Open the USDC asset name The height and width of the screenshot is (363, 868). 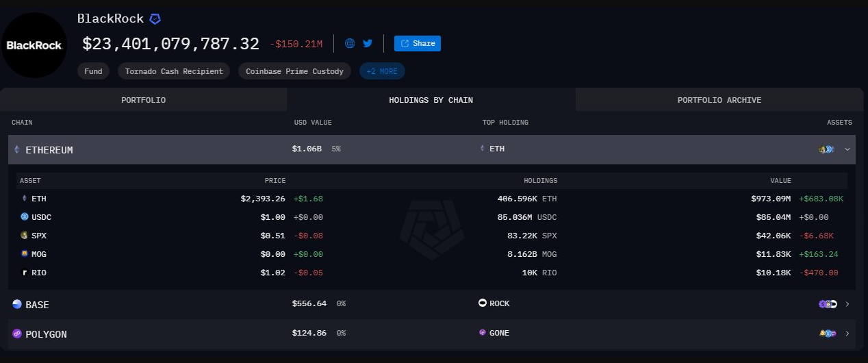[42, 217]
